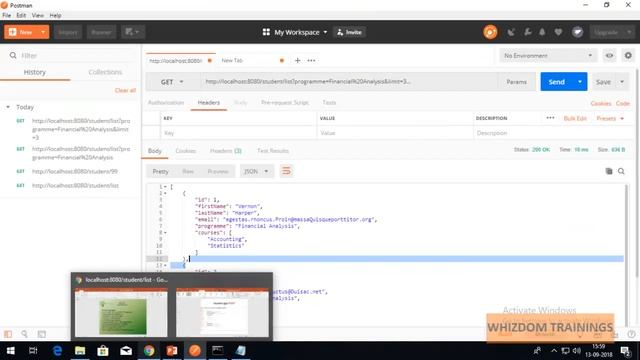Switch to the History tab
The height and width of the screenshot is (360, 640).
click(35, 72)
